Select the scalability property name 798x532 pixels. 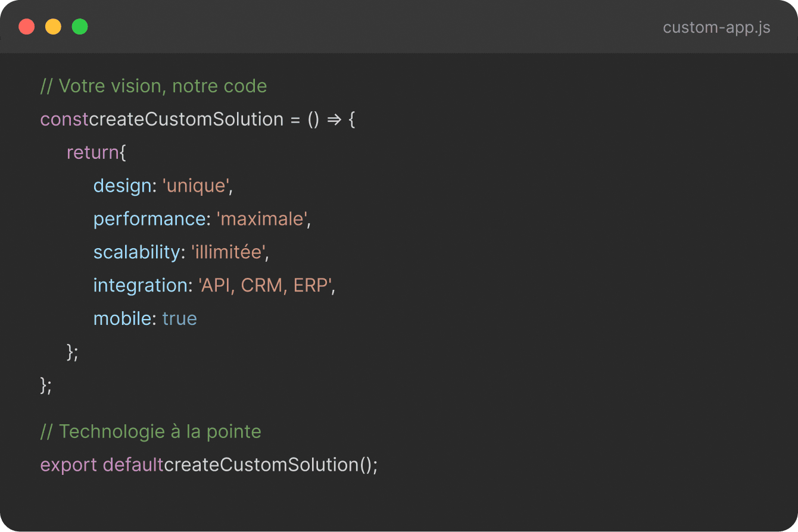[x=138, y=252]
